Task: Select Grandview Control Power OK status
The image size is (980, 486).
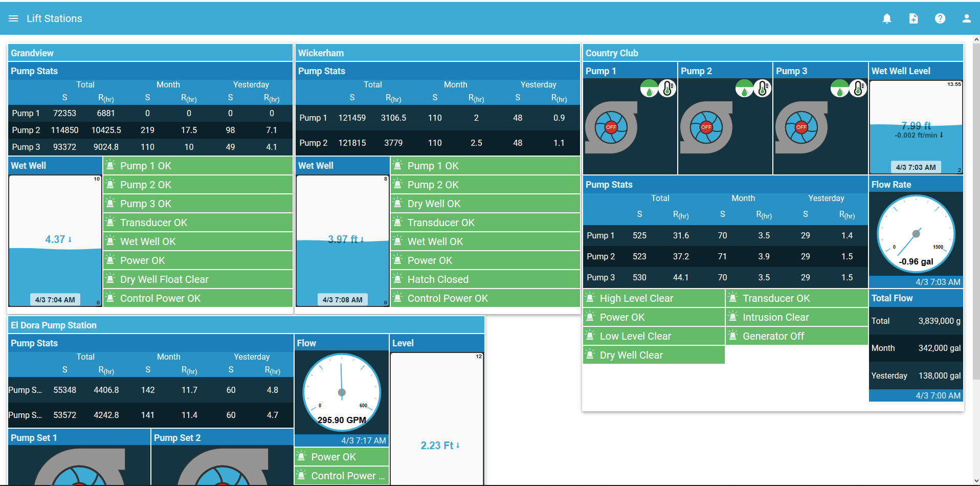Action: click(198, 298)
